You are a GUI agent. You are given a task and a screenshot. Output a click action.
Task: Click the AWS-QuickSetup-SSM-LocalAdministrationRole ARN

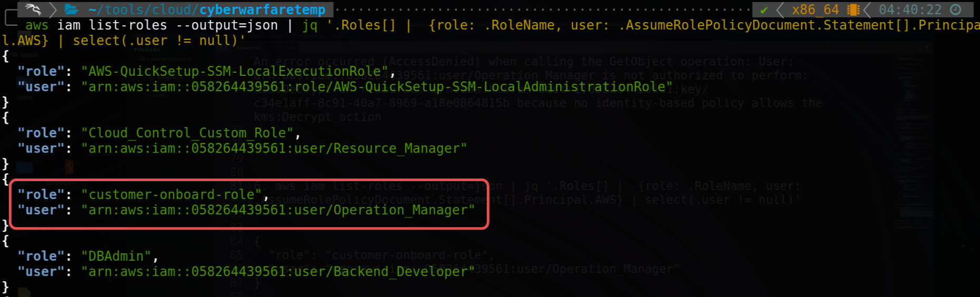click(x=377, y=87)
